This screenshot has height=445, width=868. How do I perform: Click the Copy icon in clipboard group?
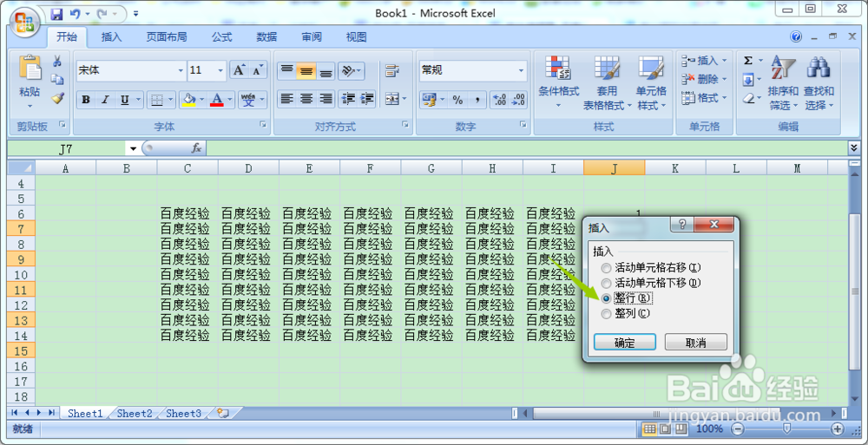tap(57, 80)
